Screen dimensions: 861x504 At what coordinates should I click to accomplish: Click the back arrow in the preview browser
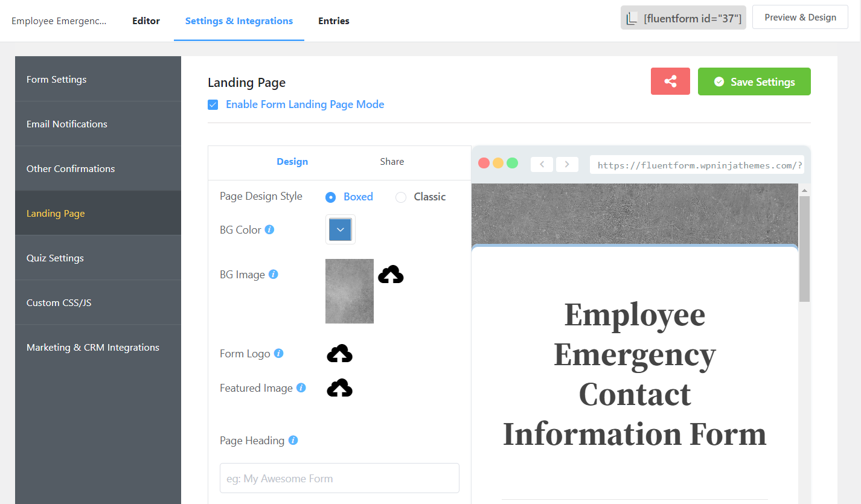[x=542, y=164]
